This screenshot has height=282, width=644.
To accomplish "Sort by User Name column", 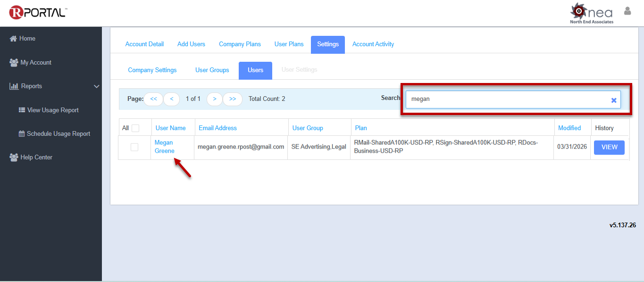I will pos(171,128).
